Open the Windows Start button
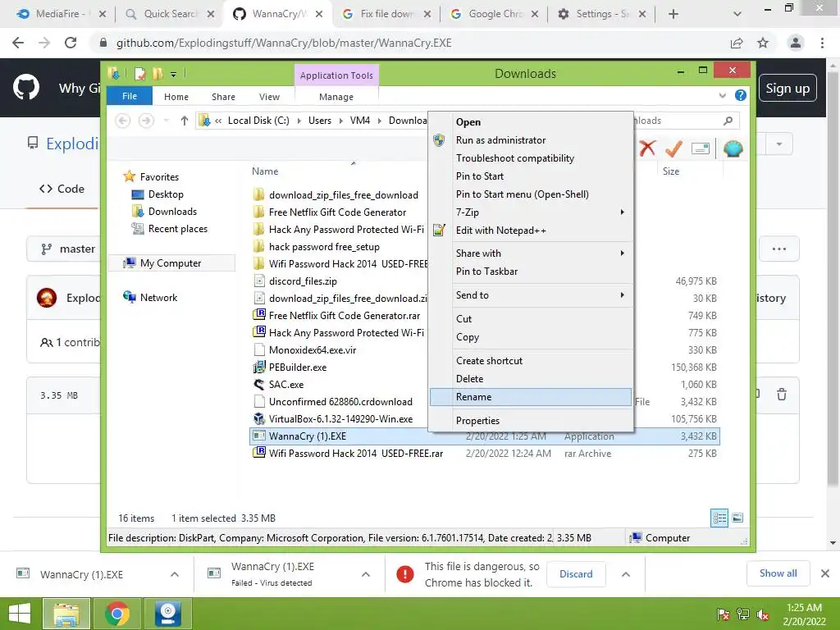This screenshot has width=840, height=630. pos(20,614)
